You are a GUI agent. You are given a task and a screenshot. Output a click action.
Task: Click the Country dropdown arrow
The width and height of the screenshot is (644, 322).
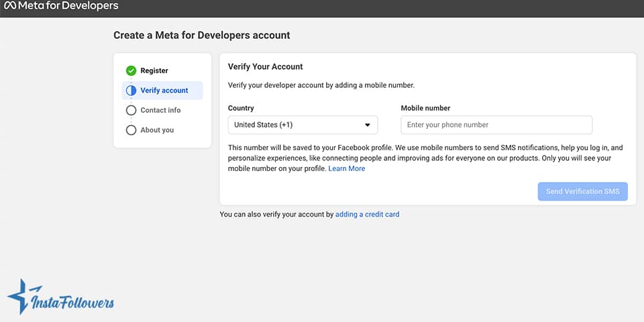[368, 125]
